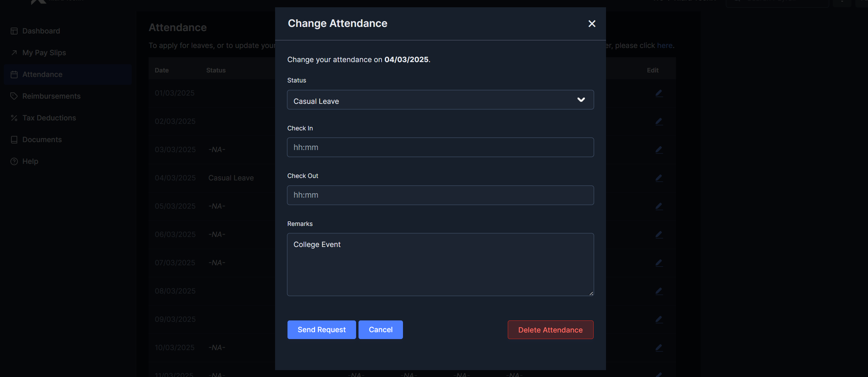Open the Status dropdown showing Casual Leave
Screen dimensions: 868x377
pyautogui.click(x=440, y=100)
